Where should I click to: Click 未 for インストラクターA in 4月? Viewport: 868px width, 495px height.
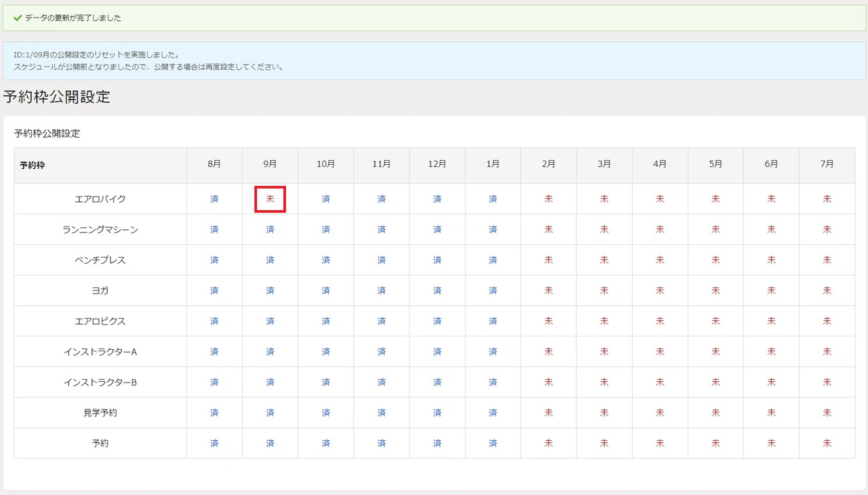[660, 352]
